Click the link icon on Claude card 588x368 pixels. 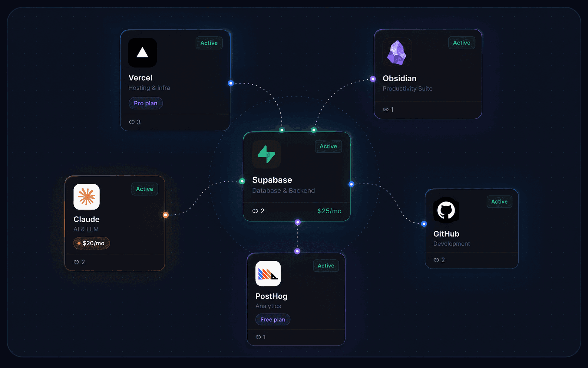coord(76,262)
